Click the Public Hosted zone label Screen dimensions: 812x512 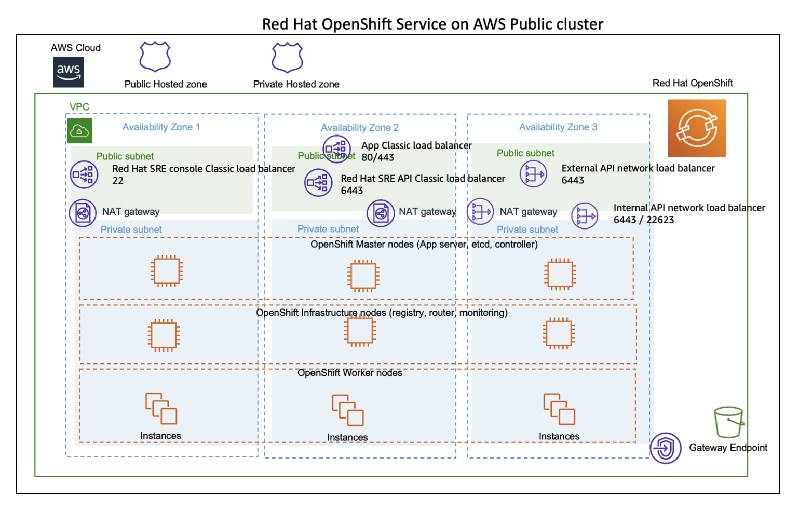[x=166, y=84]
